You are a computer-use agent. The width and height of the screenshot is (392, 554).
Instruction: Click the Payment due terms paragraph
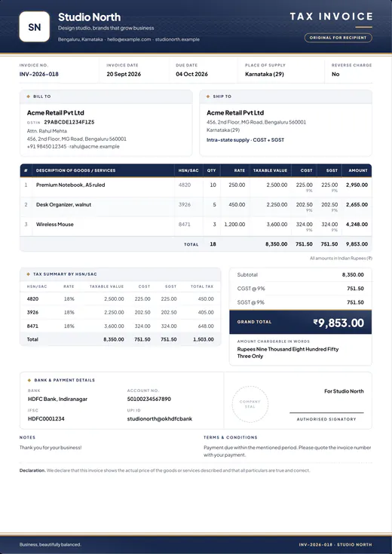(x=287, y=451)
